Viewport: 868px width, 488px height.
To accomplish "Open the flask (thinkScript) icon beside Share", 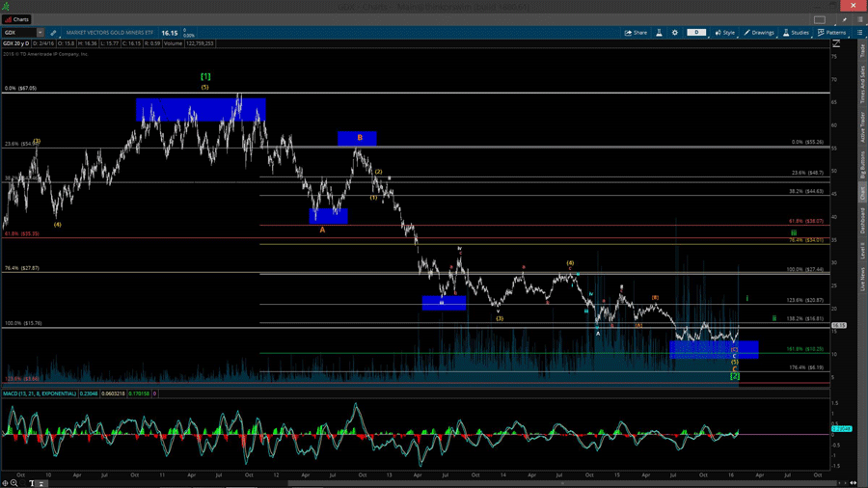I will (660, 33).
